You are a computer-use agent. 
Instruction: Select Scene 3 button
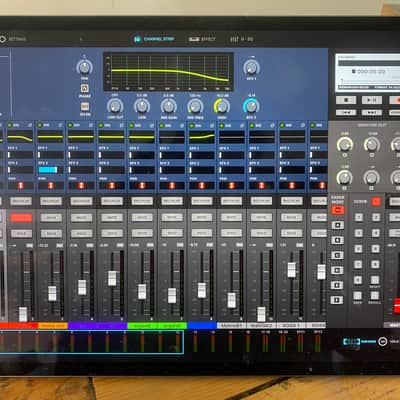coord(359,233)
